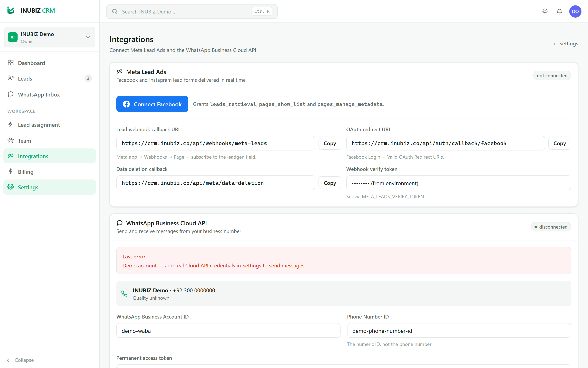Click the 'Set via META_LEADS_VERIFY_TOKEN.' hint
The image size is (588, 368).
pyautogui.click(x=386, y=196)
